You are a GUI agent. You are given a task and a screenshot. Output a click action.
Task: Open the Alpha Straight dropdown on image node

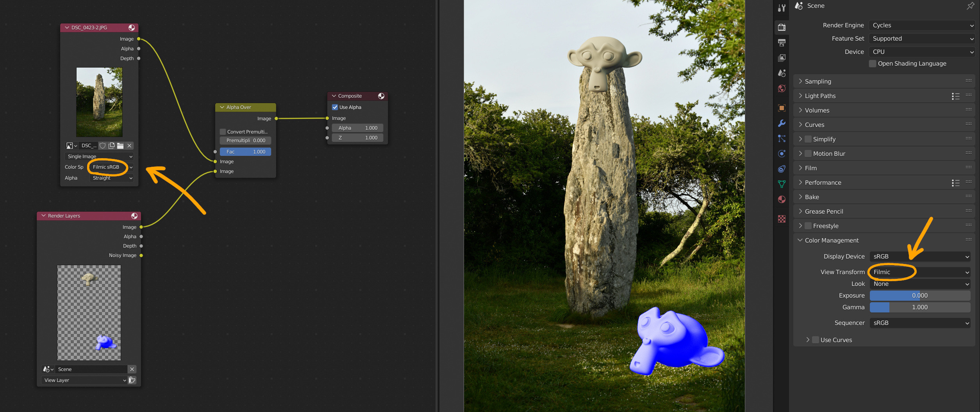pos(111,178)
